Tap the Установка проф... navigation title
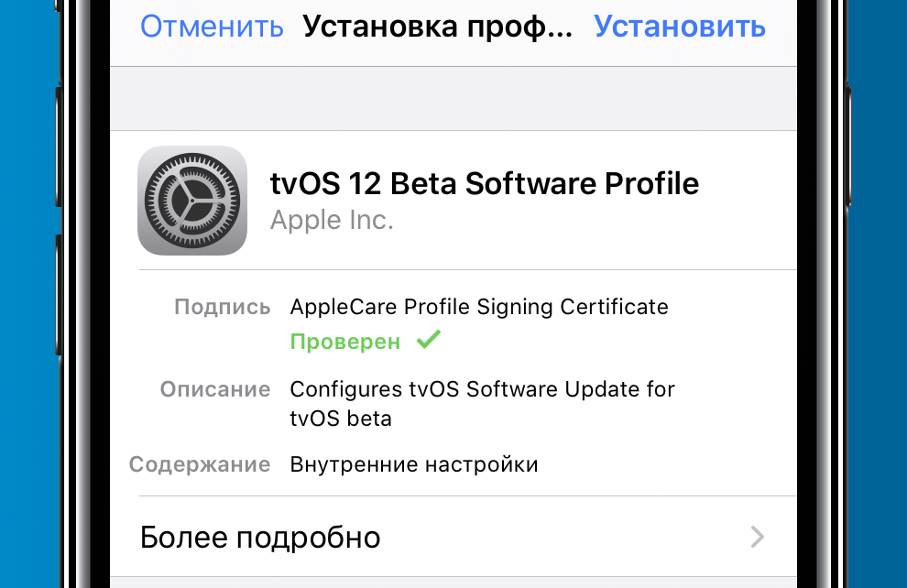This screenshot has height=588, width=907. (437, 26)
